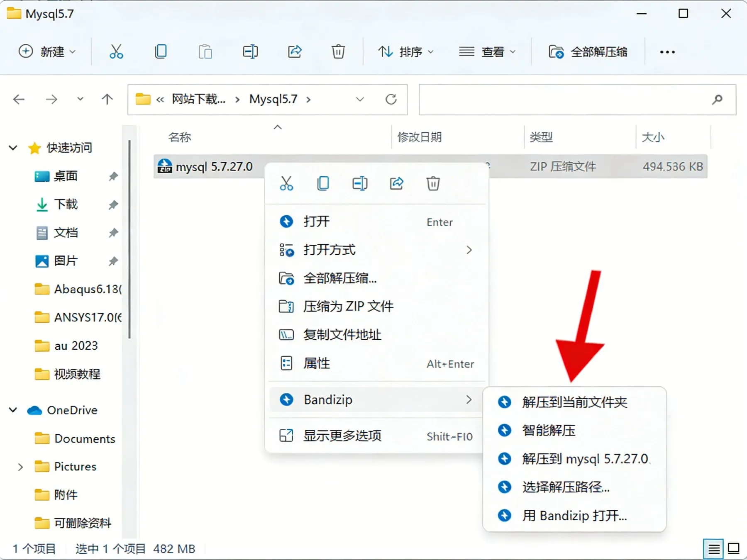
Task: Open the 新建 (New) dropdown
Action: [x=47, y=52]
